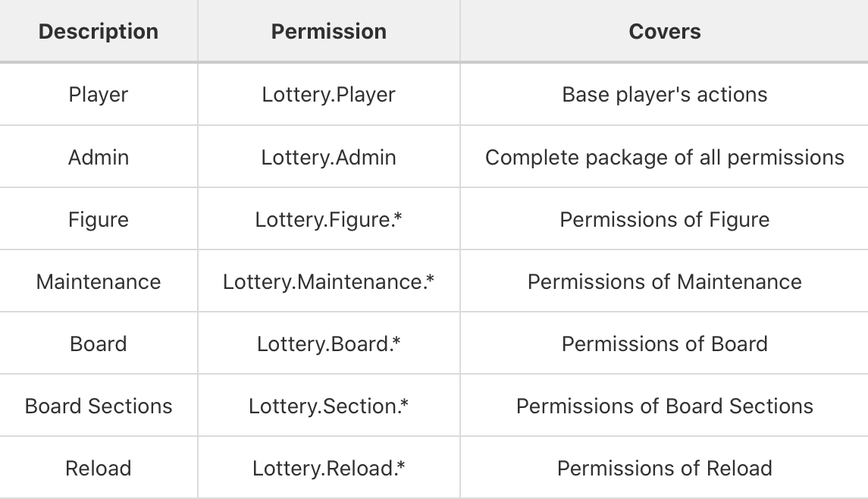Select the Reload description cell
The width and height of the screenshot is (868, 499).
(x=99, y=467)
